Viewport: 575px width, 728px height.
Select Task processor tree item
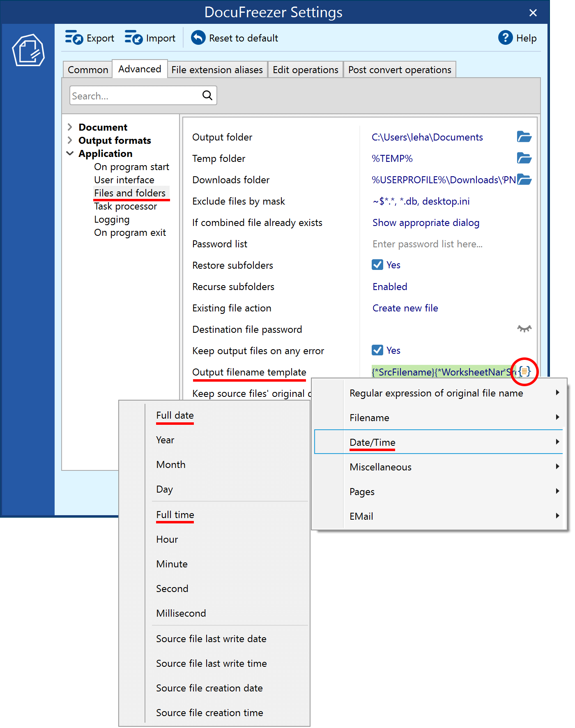[x=125, y=206]
